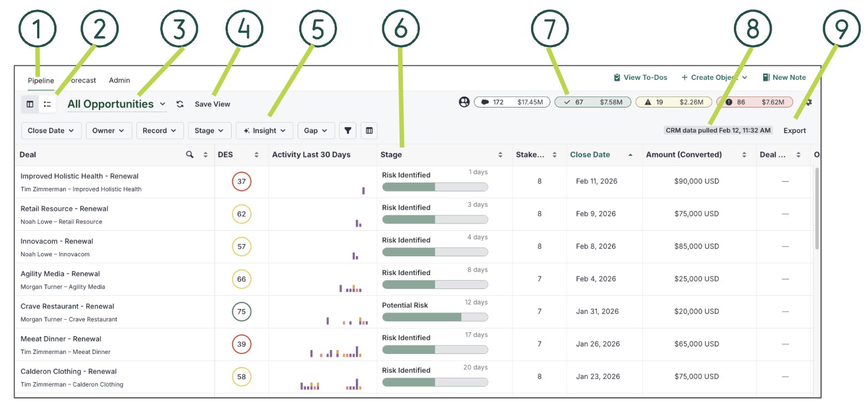
Task: Select the split board view icon
Action: click(x=30, y=104)
